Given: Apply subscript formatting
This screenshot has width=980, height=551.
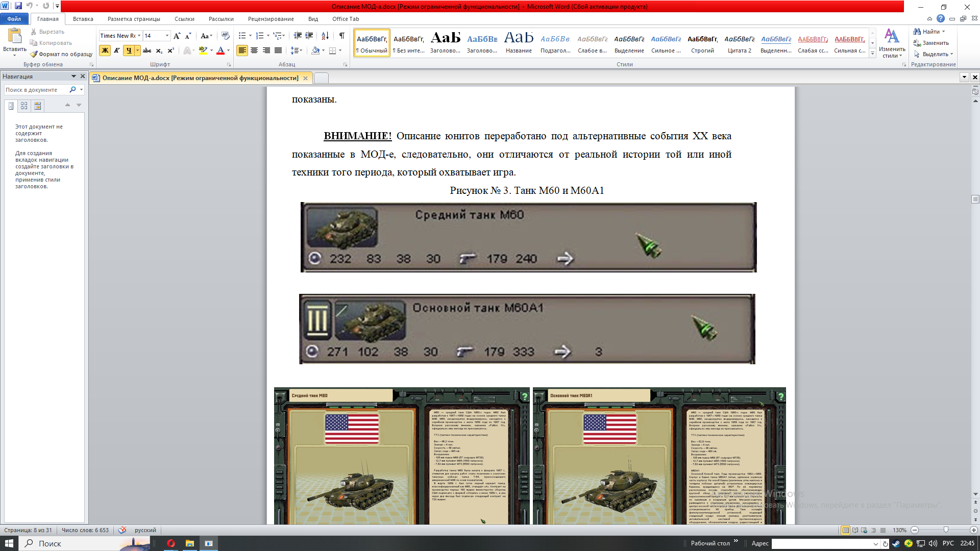Looking at the screenshot, I should point(159,51).
